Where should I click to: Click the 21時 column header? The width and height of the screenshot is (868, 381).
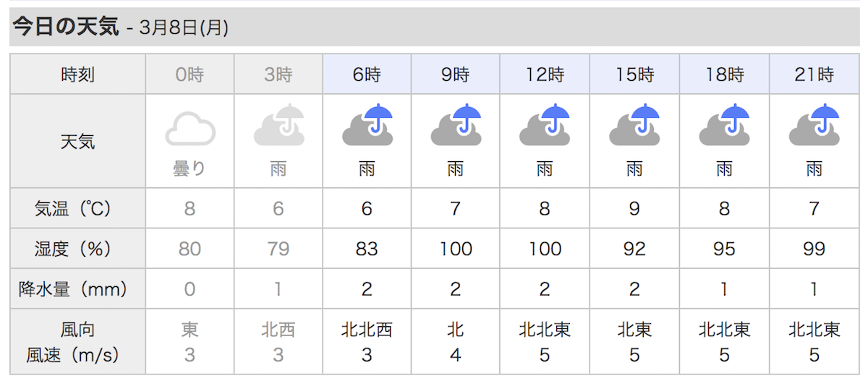click(814, 74)
